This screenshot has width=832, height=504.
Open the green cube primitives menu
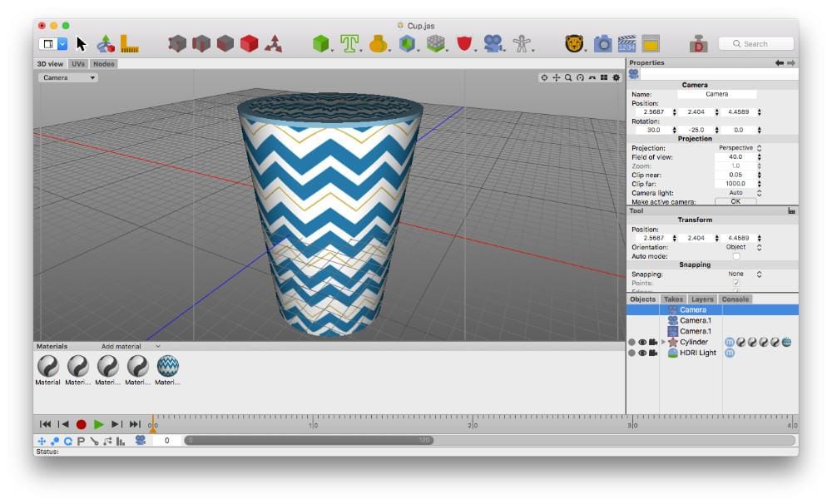321,43
